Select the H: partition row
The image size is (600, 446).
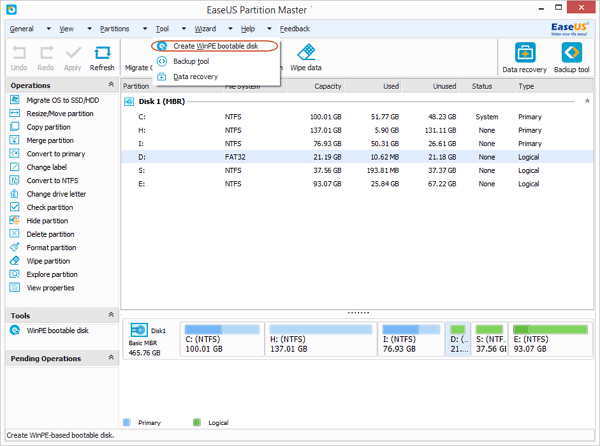(357, 130)
